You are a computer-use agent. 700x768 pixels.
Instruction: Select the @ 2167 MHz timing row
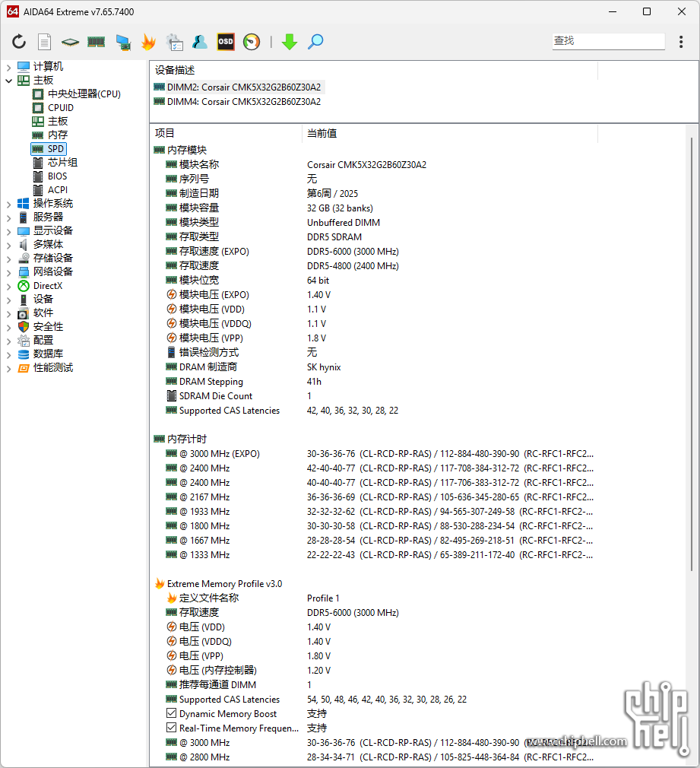point(374,497)
